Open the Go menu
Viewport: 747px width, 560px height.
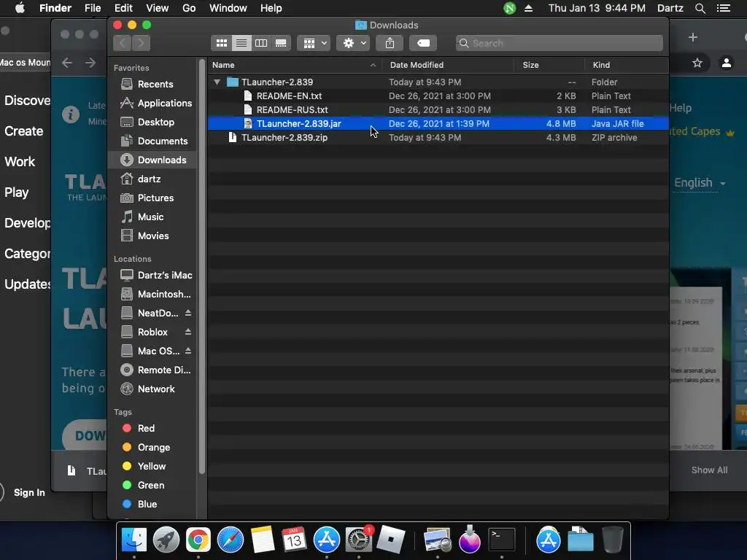click(189, 8)
